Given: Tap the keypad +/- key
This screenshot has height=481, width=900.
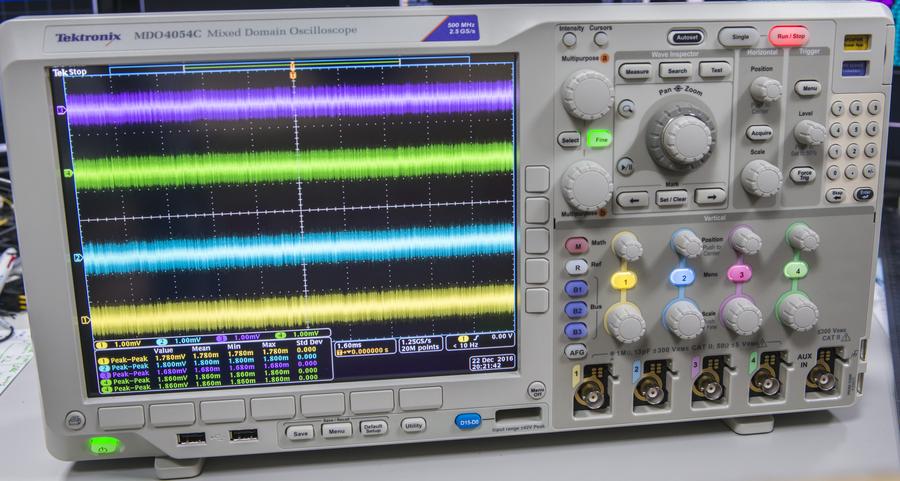Looking at the screenshot, I should coord(870,171).
